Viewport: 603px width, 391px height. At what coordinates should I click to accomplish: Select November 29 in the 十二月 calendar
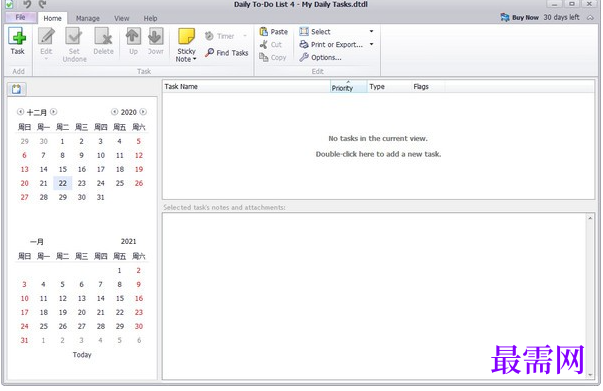pyautogui.click(x=24, y=141)
